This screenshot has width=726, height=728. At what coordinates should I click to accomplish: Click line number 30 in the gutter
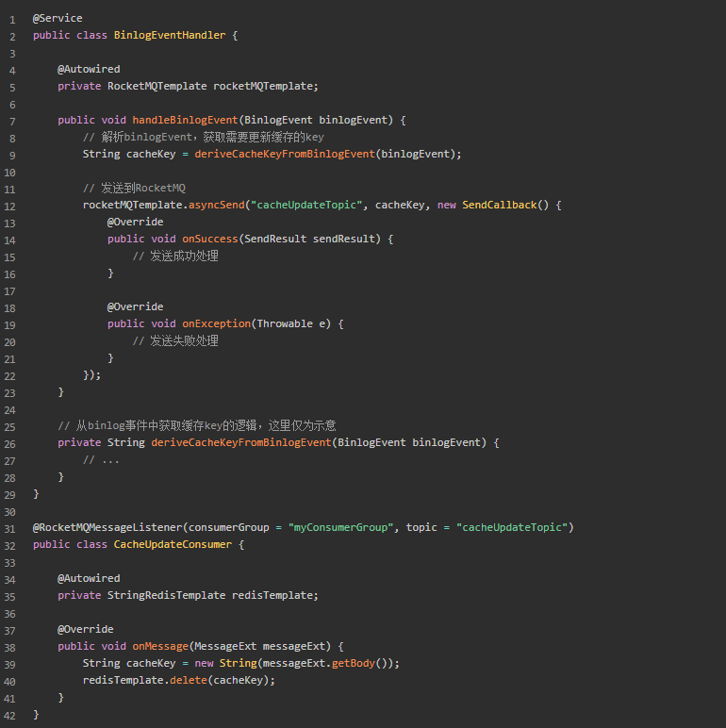tap(9, 513)
